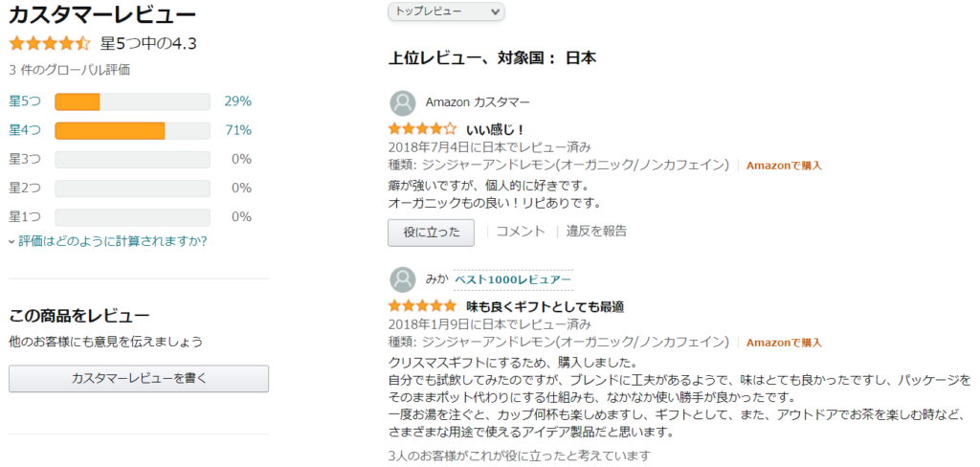980x467 pixels.
Task: Click the Amazon カスタマー profile avatar icon
Action: pyautogui.click(x=403, y=103)
